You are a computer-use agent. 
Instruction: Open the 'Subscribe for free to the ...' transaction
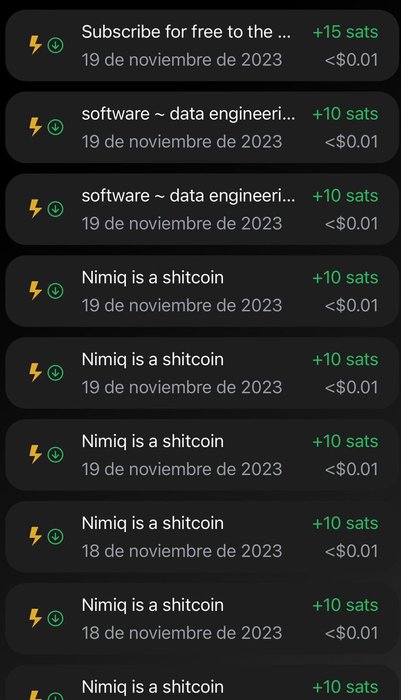coord(202,46)
